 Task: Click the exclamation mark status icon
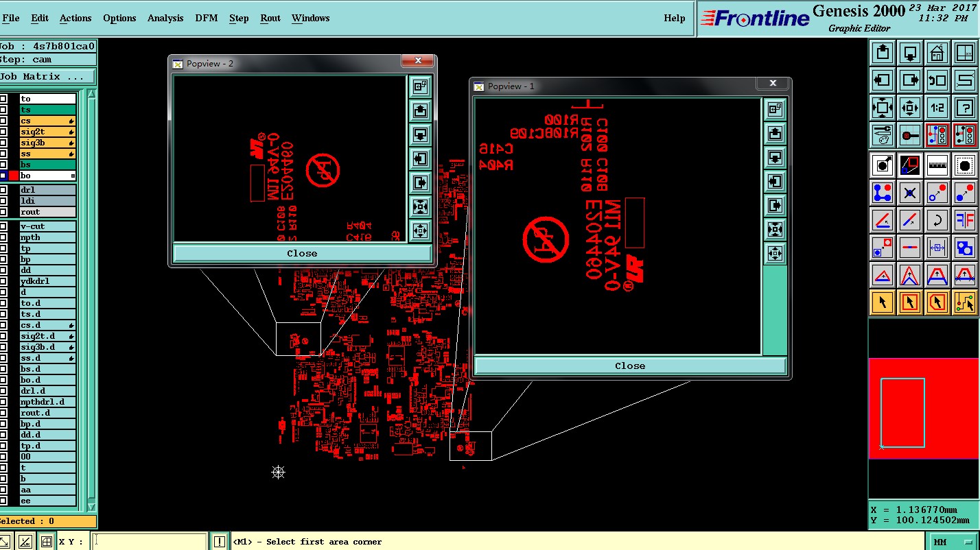pyautogui.click(x=219, y=542)
